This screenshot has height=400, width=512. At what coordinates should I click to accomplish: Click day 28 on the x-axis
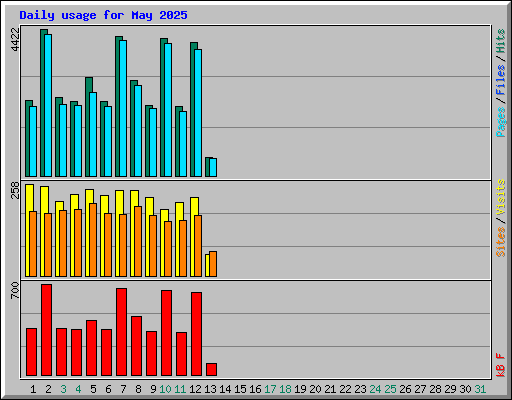point(435,389)
